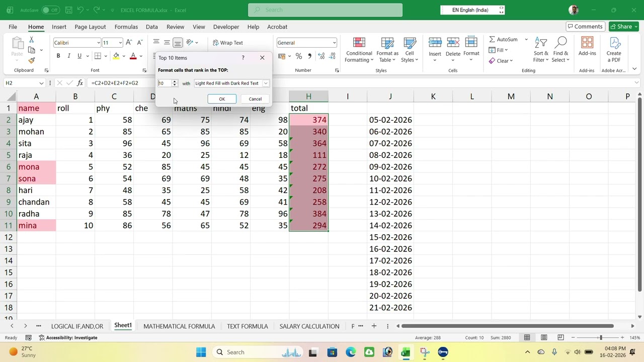Click the Orientation text-angle icon
This screenshot has height=362, width=644.
click(x=189, y=43)
